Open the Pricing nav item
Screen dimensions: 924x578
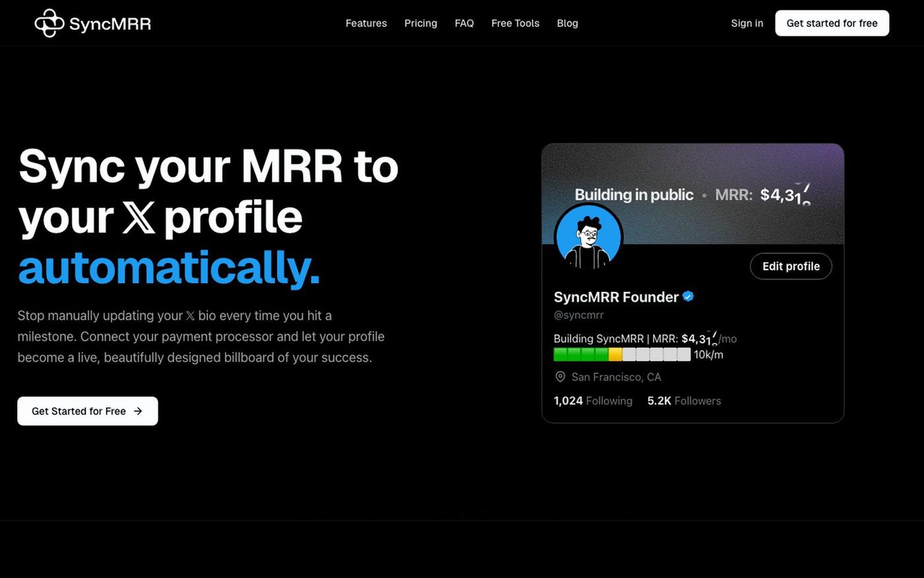[x=420, y=23]
